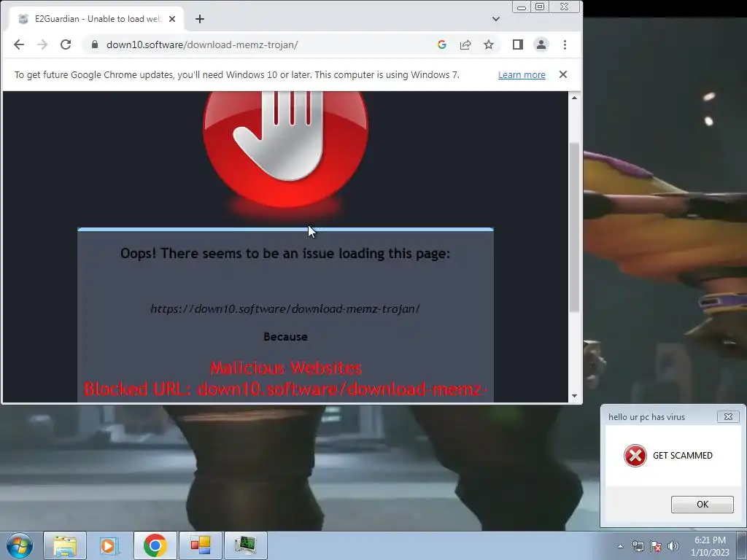
Task: Open the Action Center flag icon
Action: click(656, 546)
